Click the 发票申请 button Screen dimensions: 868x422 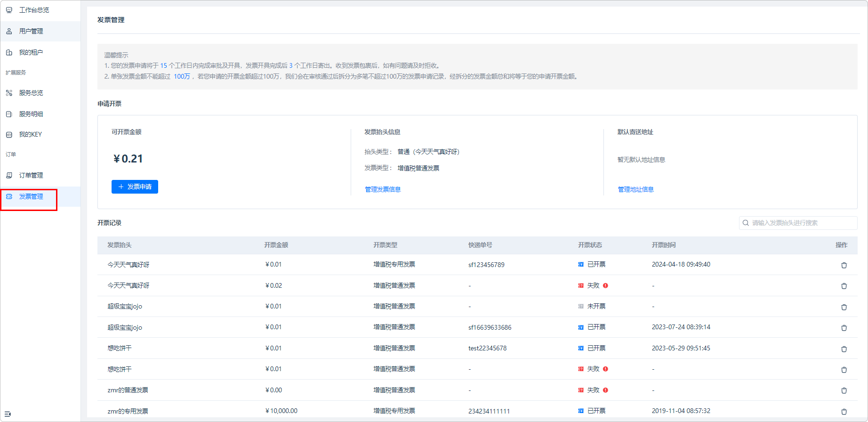pos(135,187)
